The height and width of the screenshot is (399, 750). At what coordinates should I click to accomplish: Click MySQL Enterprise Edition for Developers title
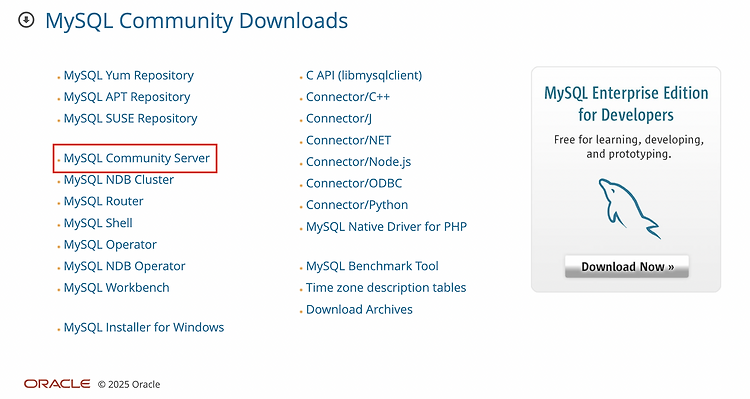tap(626, 104)
